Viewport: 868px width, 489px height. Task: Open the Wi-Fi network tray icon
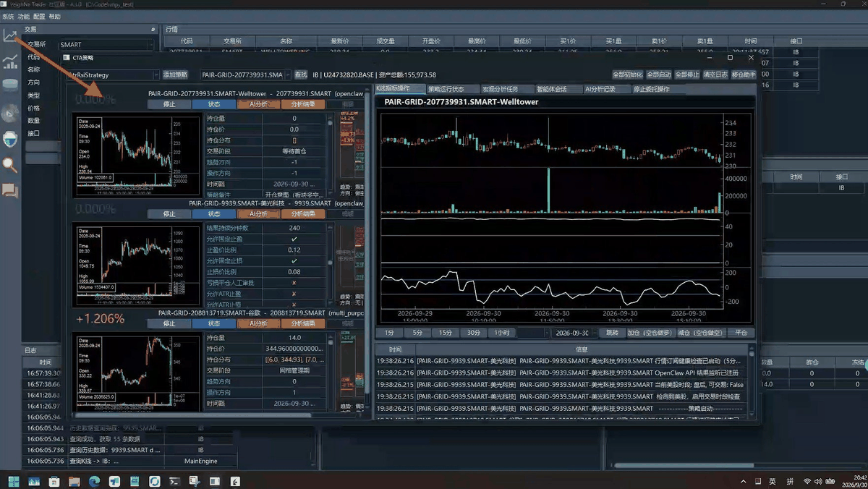(x=808, y=482)
